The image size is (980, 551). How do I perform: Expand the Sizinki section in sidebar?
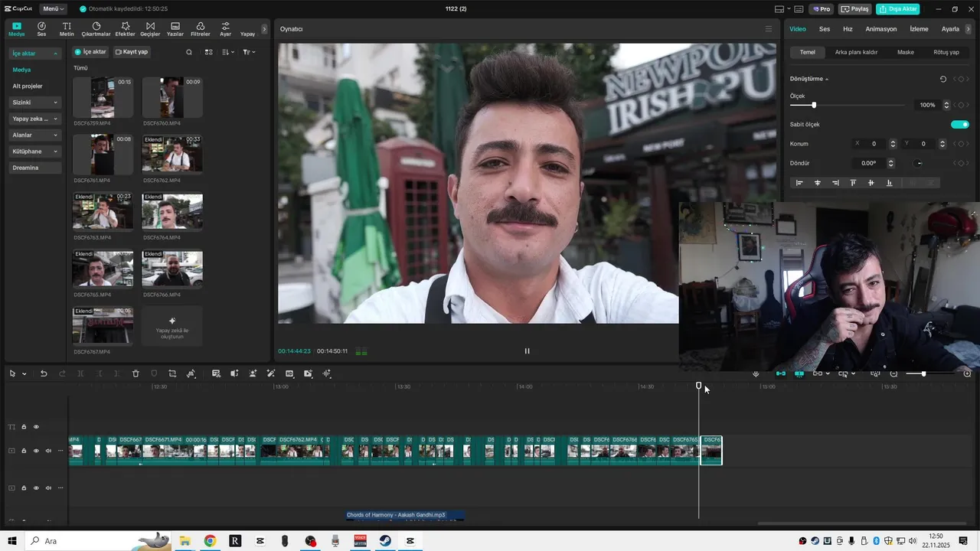click(x=35, y=103)
